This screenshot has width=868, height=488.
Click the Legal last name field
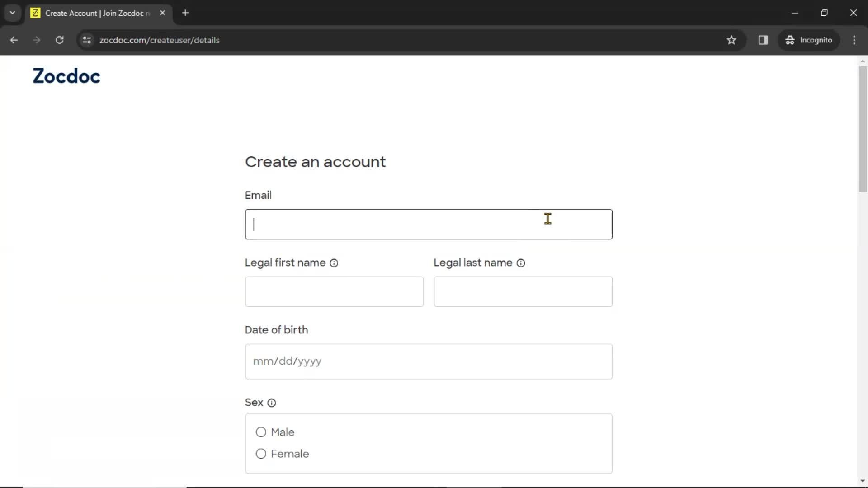(x=523, y=291)
